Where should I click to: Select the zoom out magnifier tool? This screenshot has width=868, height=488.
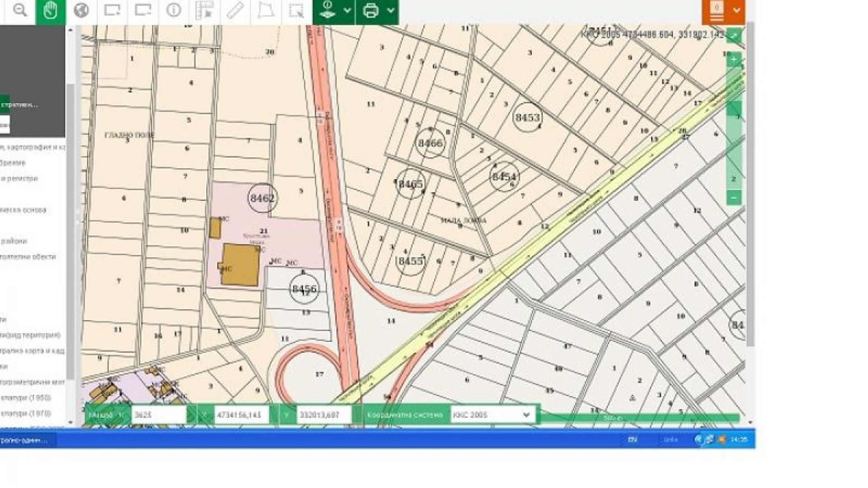19,10
